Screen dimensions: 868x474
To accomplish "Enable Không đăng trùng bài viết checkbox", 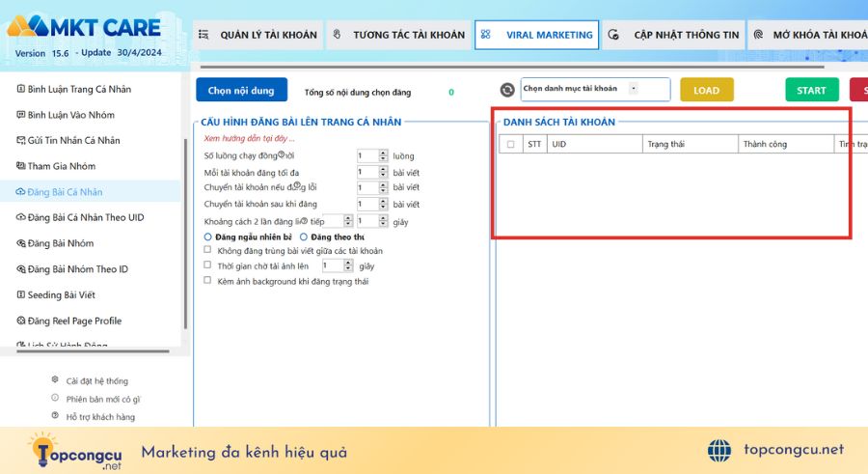I will coord(207,250).
